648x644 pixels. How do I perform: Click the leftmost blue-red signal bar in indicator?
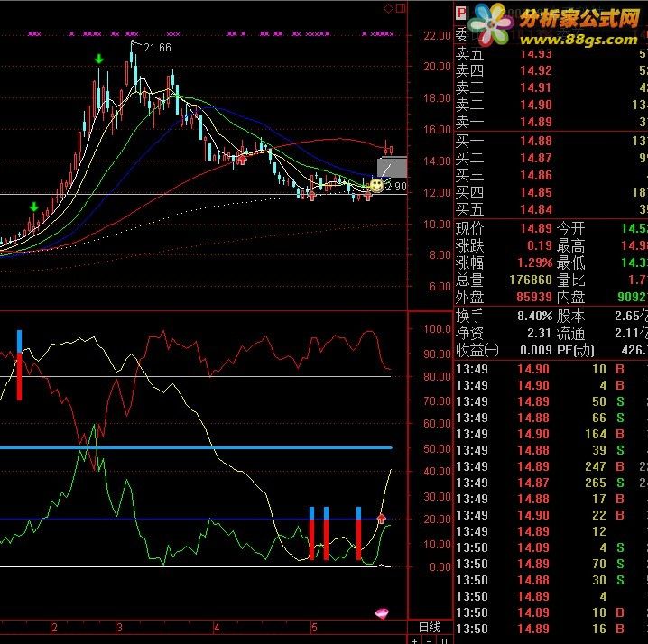pyautogui.click(x=19, y=364)
